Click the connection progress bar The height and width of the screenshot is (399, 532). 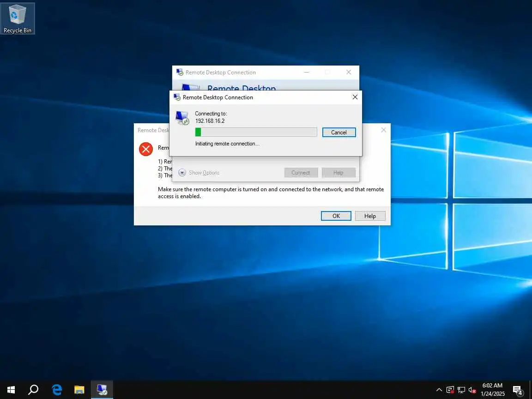click(x=256, y=132)
